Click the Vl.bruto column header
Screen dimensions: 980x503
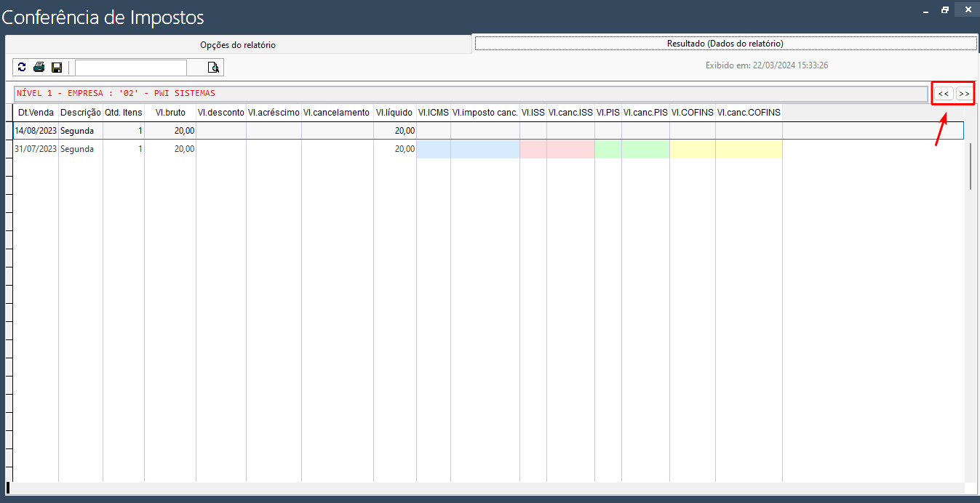tap(170, 113)
